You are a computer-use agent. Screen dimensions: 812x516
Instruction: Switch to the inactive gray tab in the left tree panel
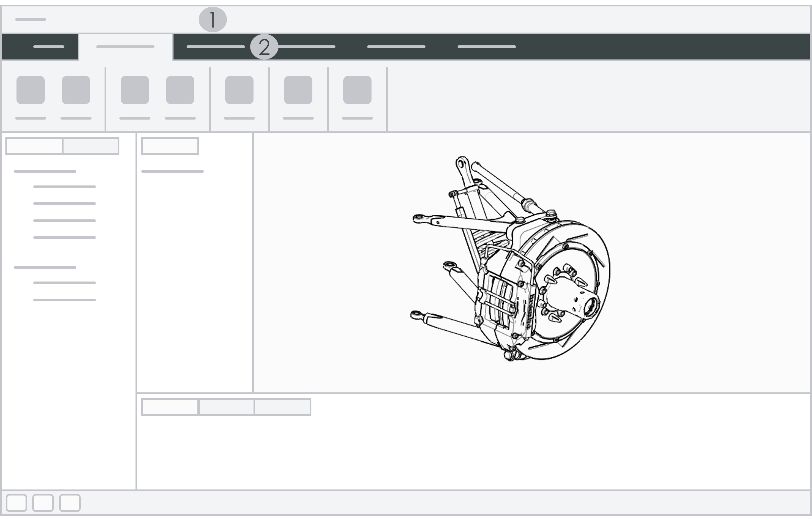[90, 146]
